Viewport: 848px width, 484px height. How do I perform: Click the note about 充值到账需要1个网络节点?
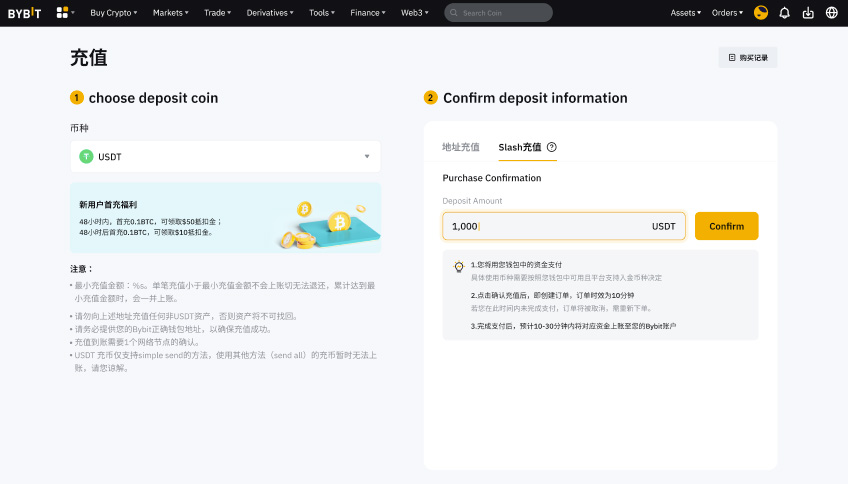pyautogui.click(x=137, y=342)
